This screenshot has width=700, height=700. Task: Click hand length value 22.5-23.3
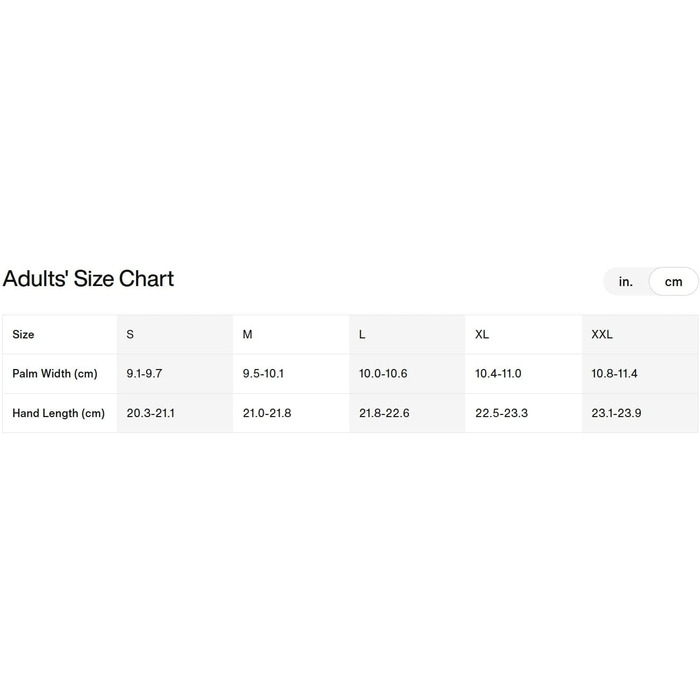pos(501,413)
